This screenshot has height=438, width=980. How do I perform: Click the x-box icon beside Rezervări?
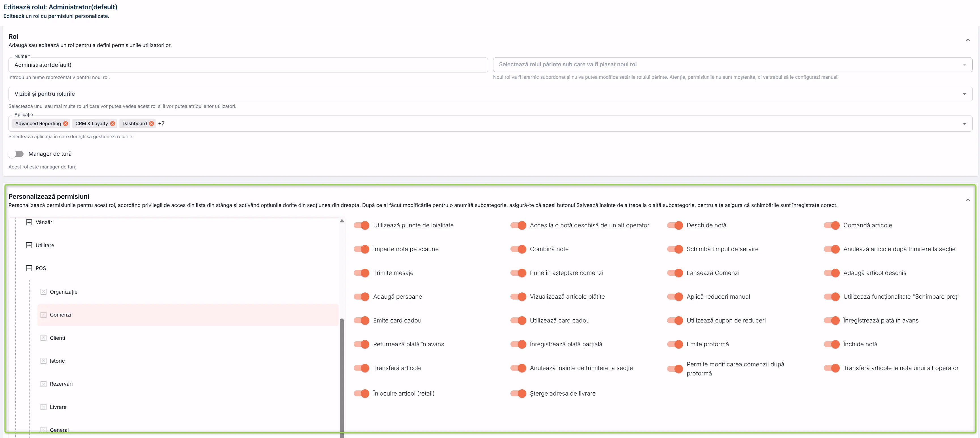coord(43,384)
